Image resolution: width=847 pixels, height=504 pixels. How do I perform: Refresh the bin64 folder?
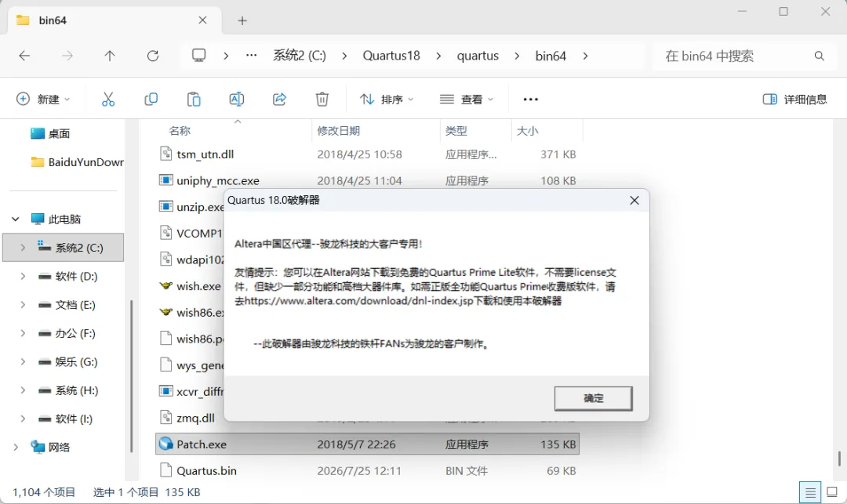pos(153,56)
